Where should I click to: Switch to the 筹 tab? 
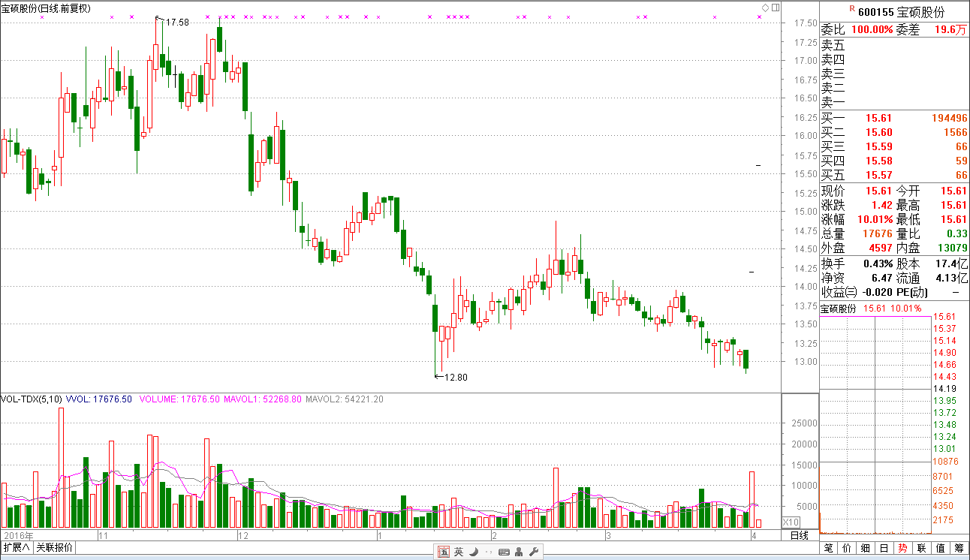[959, 548]
